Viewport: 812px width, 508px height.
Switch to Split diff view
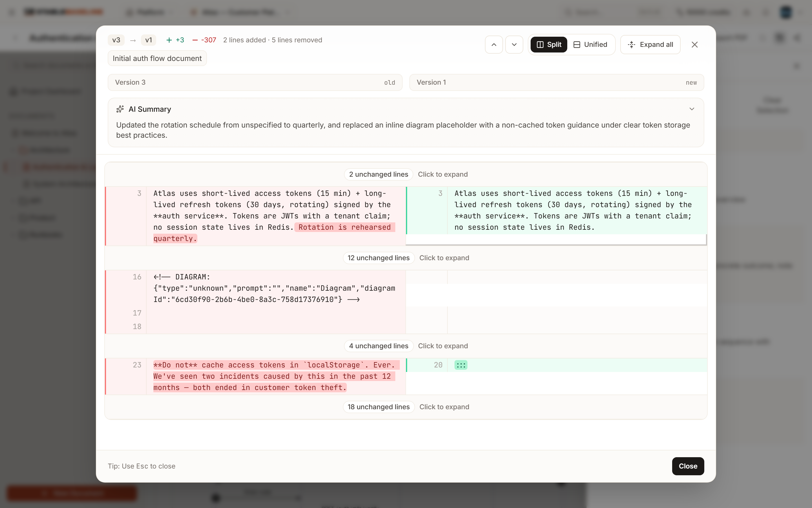click(x=549, y=45)
